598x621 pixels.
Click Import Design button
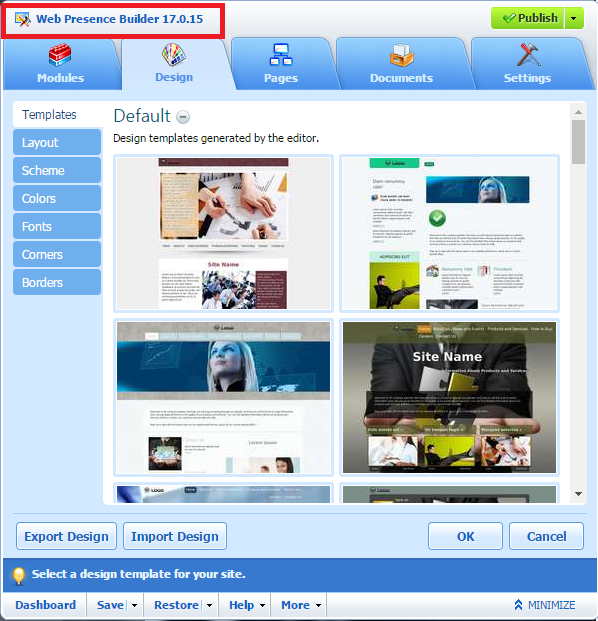175,536
